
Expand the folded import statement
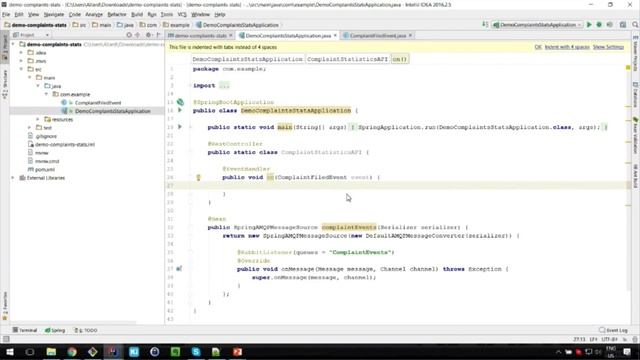[x=224, y=85]
